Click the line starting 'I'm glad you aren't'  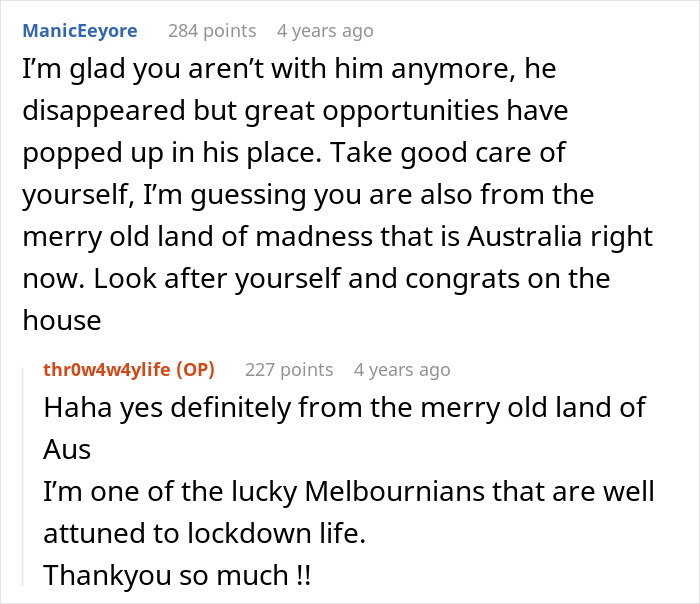(289, 69)
